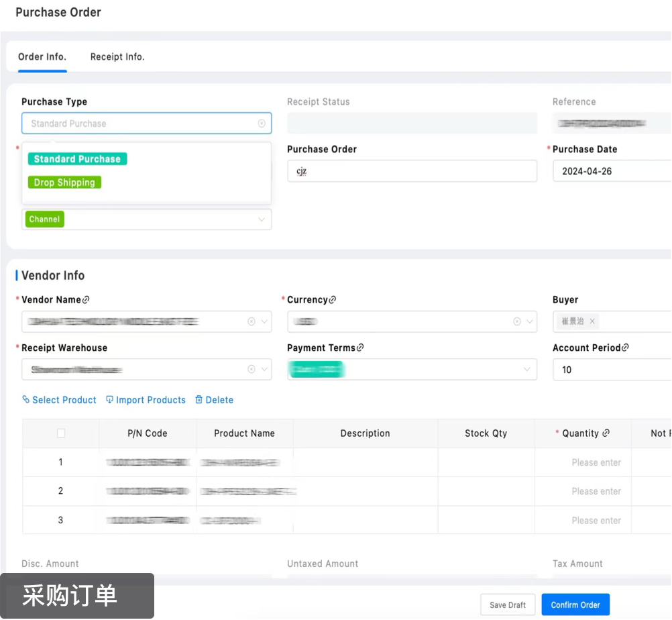This screenshot has height=620, width=672.
Task: Click the link icon next to Payment Terms
Action: coord(360,348)
